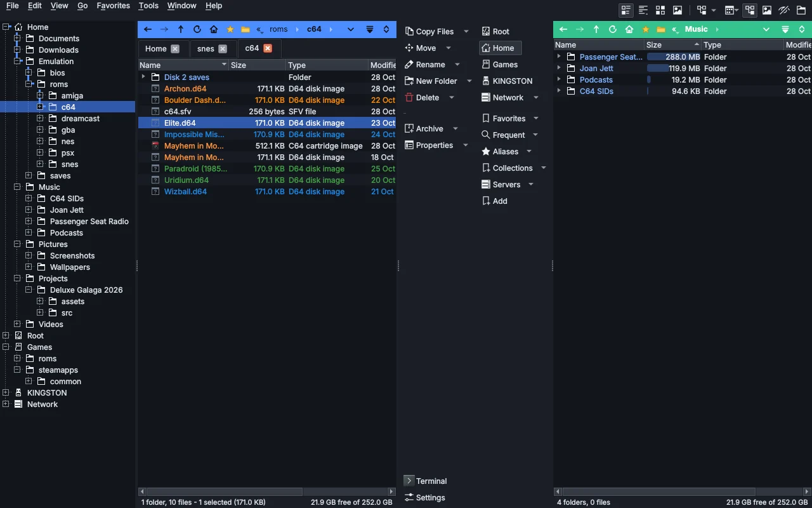This screenshot has width=812, height=508.
Task: Toggle details view mode in the top toolbar
Action: point(626,10)
